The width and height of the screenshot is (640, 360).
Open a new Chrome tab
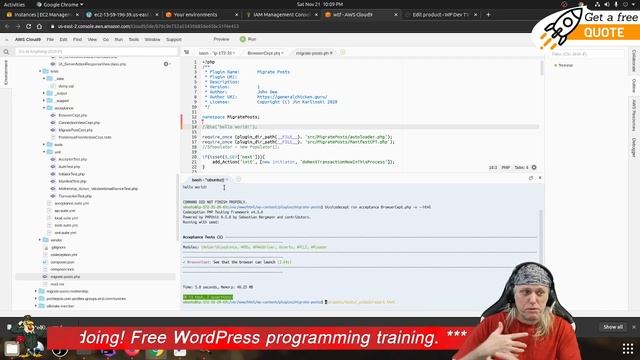click(488, 15)
